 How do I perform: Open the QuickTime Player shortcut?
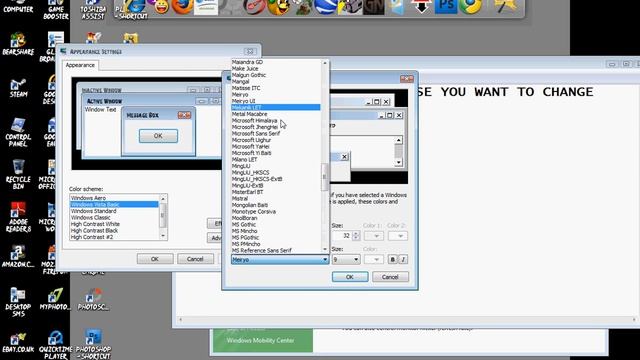[56, 345]
